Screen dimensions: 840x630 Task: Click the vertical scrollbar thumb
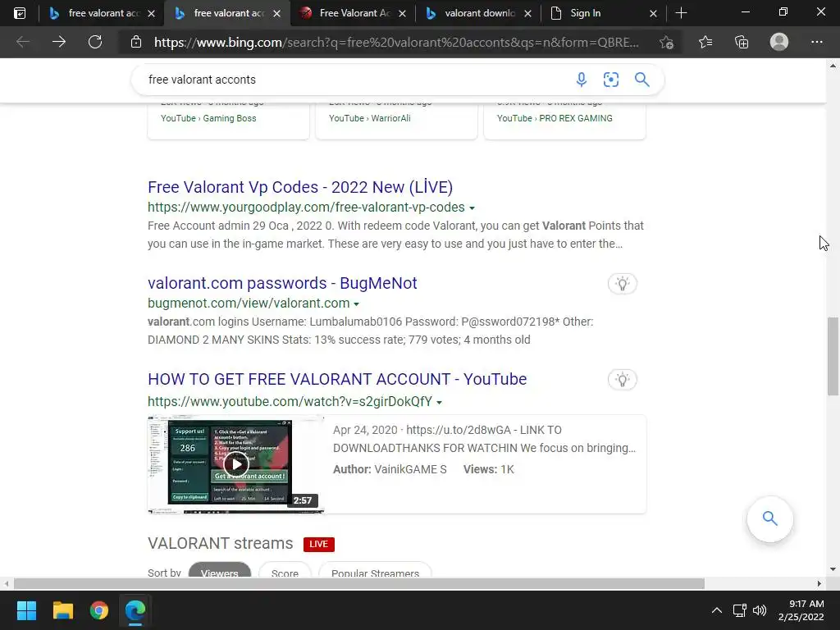[833, 356]
